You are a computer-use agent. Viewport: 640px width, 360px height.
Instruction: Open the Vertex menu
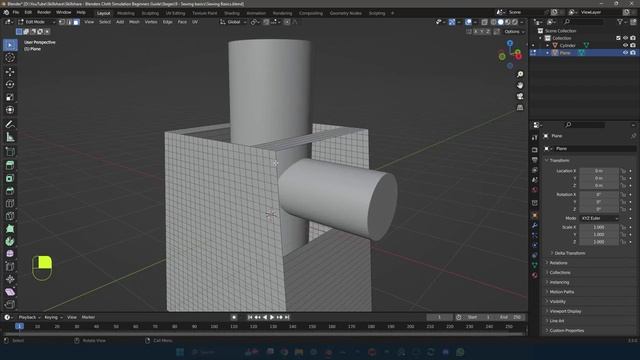[x=151, y=22]
